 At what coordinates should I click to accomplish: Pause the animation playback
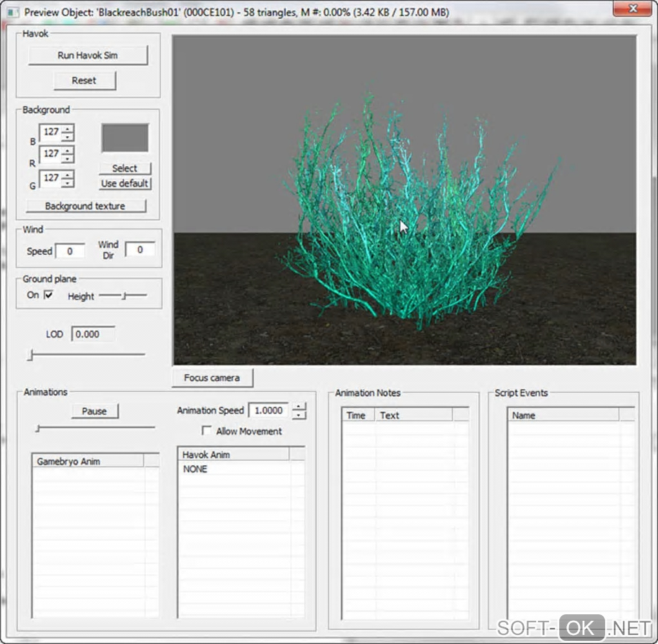pyautogui.click(x=94, y=411)
